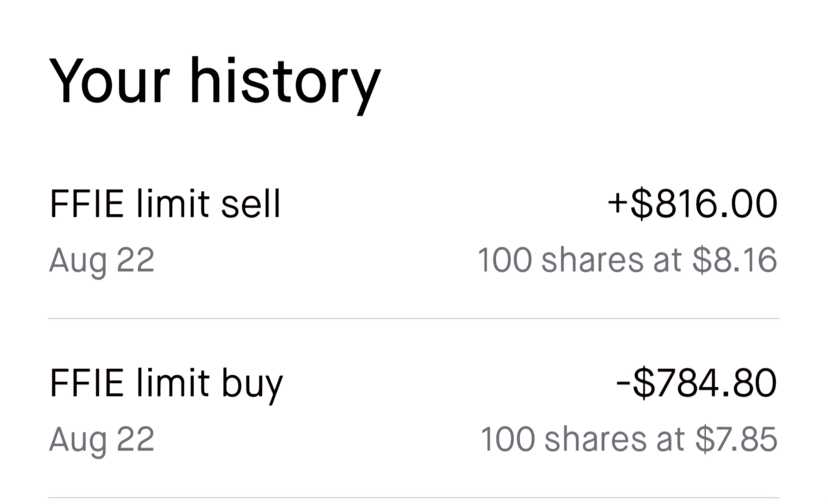Select the "100 shares at $8.16" detail
This screenshot has height=504, width=828.
(x=627, y=260)
